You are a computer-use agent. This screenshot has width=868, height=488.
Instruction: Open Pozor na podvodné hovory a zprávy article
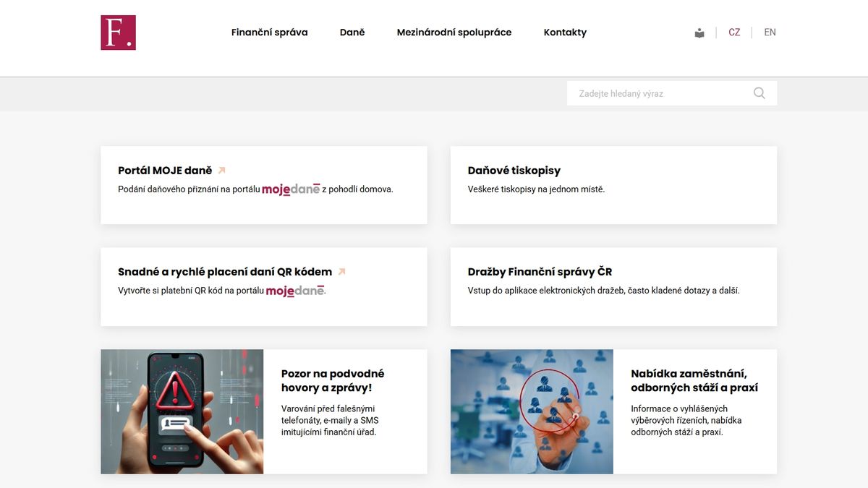(333, 380)
